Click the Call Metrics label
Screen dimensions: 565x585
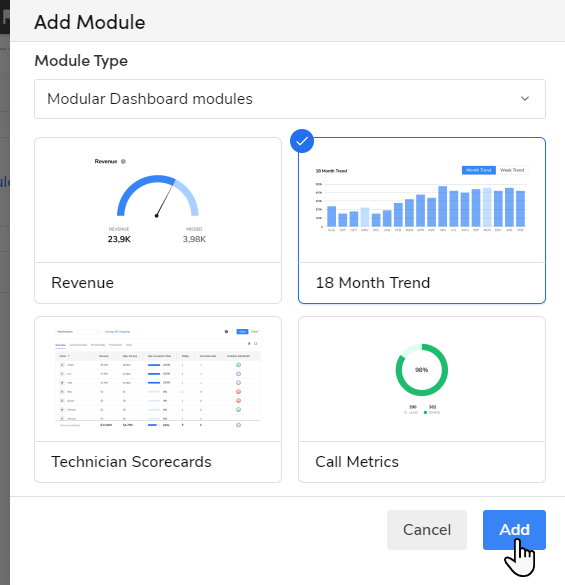click(x=357, y=462)
